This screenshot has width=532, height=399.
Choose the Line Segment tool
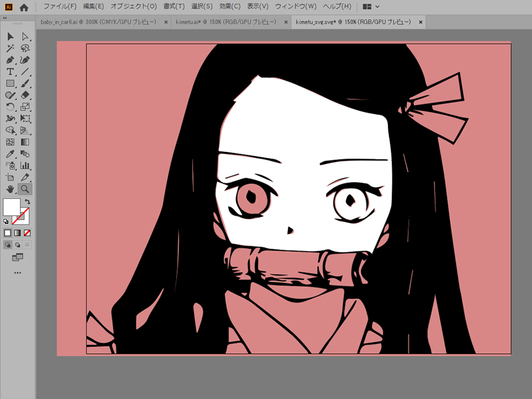25,71
